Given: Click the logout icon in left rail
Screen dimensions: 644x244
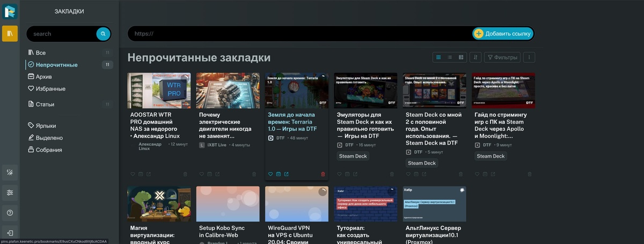Looking at the screenshot, I should (x=10, y=233).
